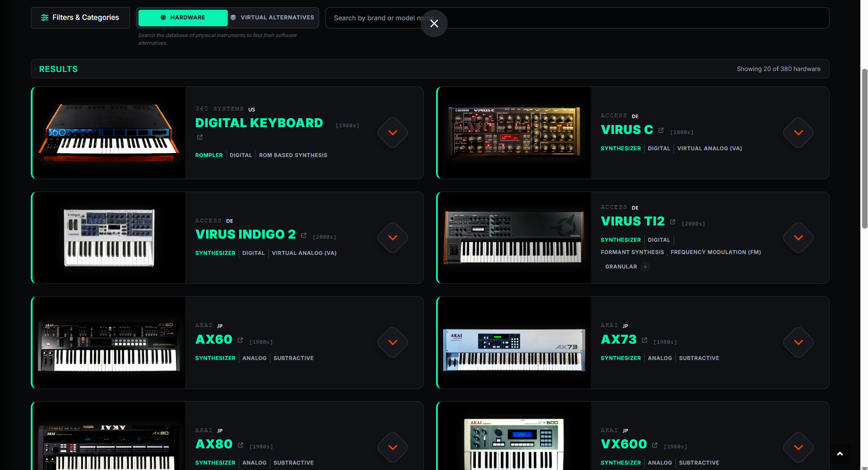The image size is (868, 470).
Task: Open external link icon beside Virus Indigo 2
Action: point(304,235)
